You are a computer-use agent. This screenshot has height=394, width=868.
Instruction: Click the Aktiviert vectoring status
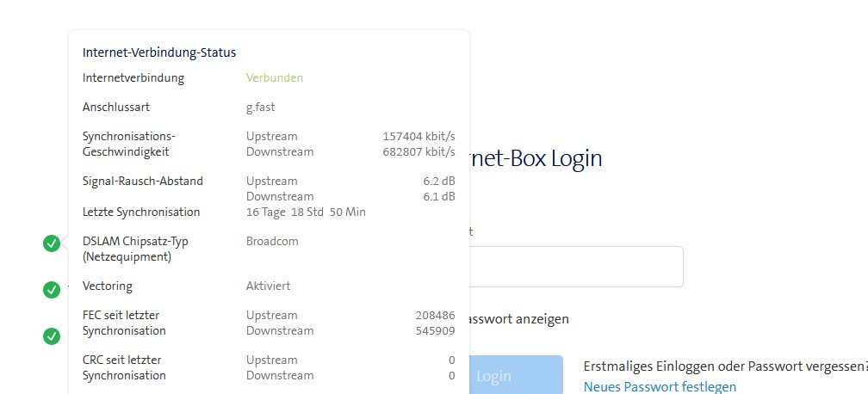point(268,286)
